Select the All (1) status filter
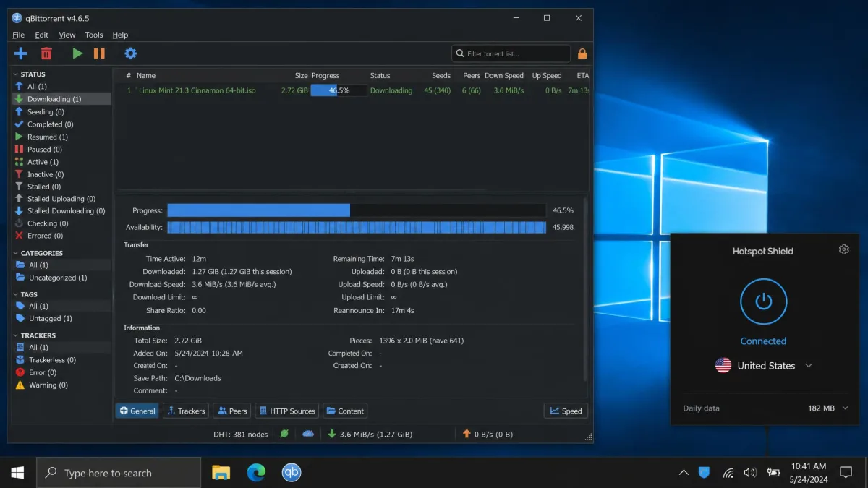This screenshot has width=868, height=488. click(x=61, y=87)
